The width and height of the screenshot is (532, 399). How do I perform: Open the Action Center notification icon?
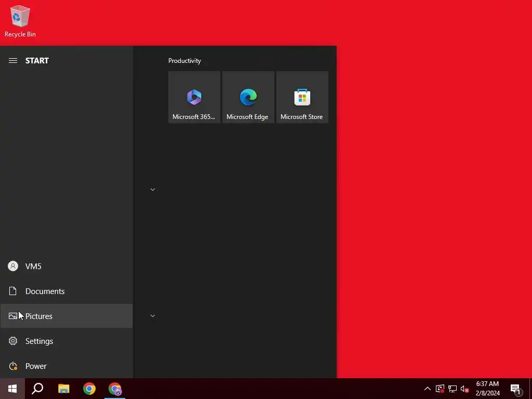[x=516, y=389]
